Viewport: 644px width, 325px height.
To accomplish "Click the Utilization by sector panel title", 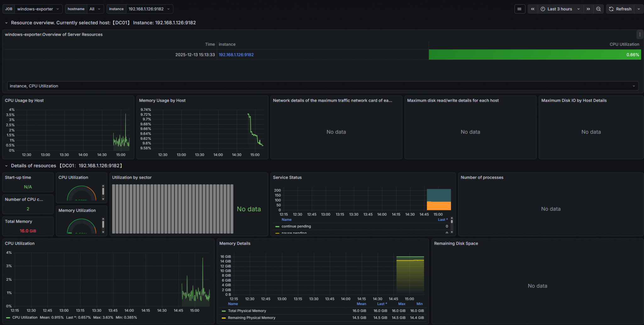I will [x=132, y=177].
